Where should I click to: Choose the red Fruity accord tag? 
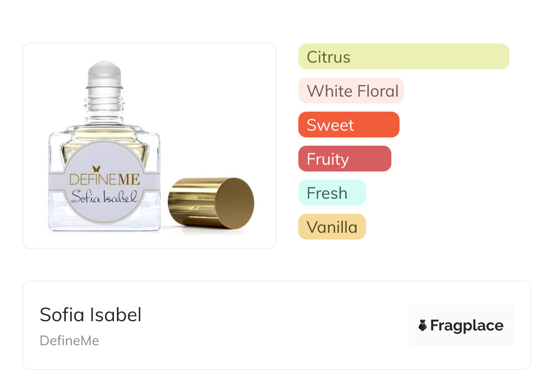344,159
